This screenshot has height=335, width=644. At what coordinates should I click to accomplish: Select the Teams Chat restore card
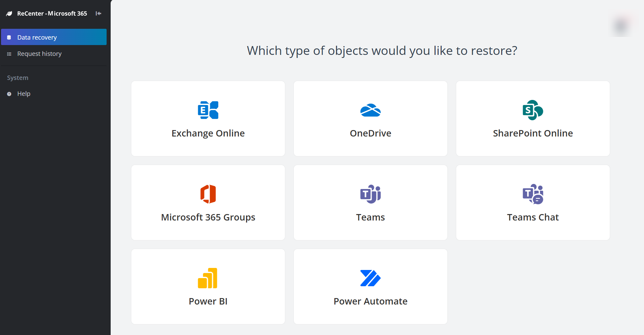533,202
